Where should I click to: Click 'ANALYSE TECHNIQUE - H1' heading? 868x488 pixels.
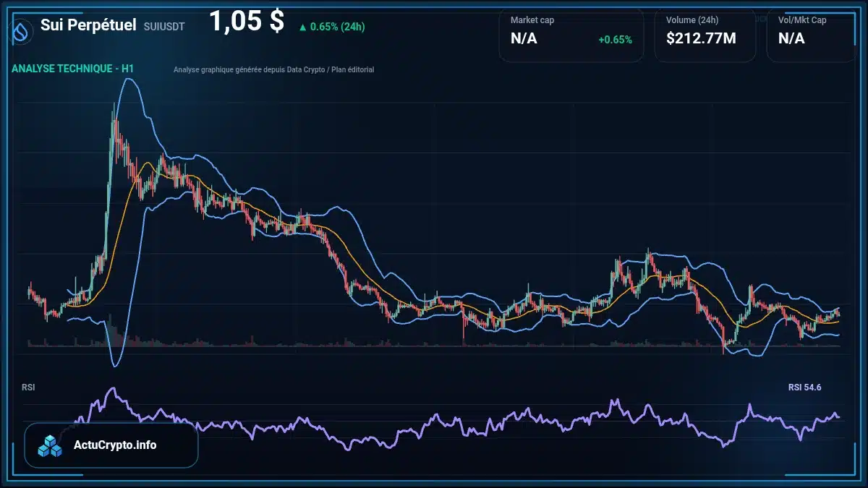[72, 69]
